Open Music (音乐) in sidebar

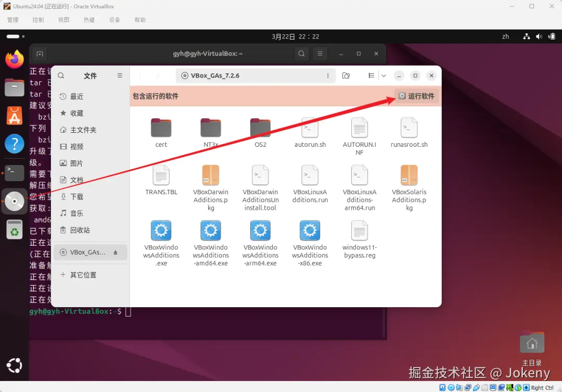point(91,213)
